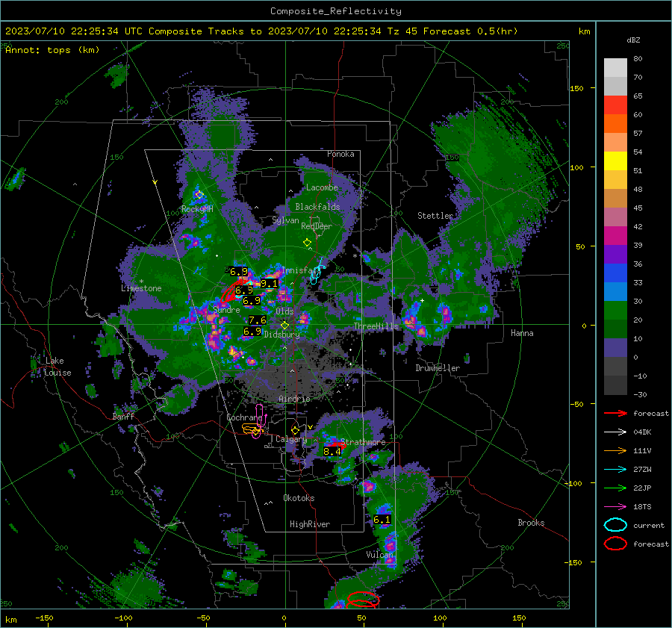The width and height of the screenshot is (672, 628).
Task: Click the 7.6 storm top label
Action: (257, 320)
